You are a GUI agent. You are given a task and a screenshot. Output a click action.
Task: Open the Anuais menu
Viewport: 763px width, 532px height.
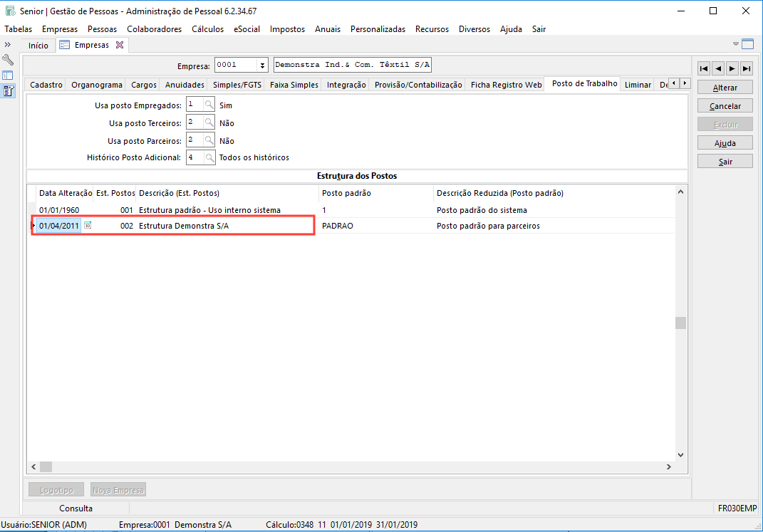click(328, 29)
